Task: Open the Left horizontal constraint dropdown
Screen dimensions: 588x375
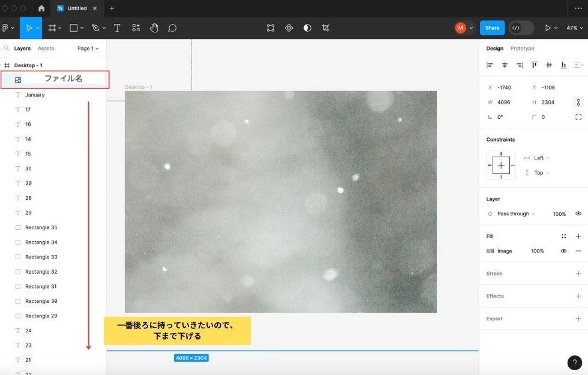Action: 541,158
